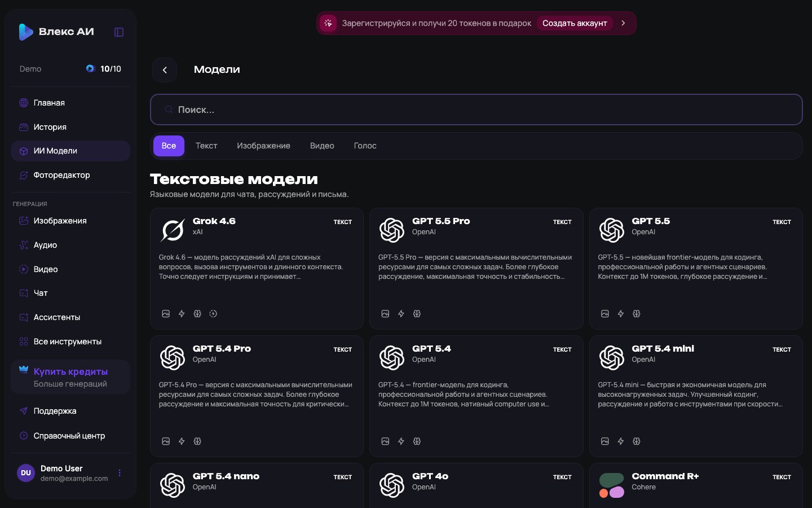
Task: Open Чат in the sidebar
Action: (x=70, y=293)
